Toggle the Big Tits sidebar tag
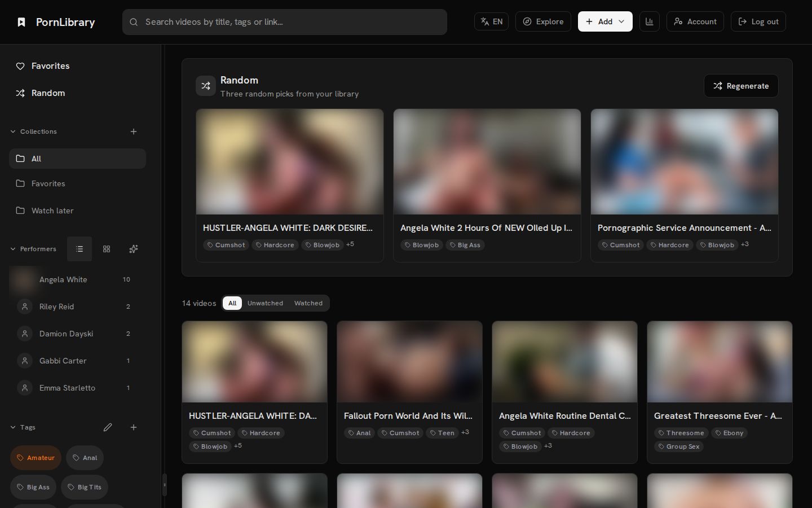The image size is (812, 508). pyautogui.click(x=85, y=487)
